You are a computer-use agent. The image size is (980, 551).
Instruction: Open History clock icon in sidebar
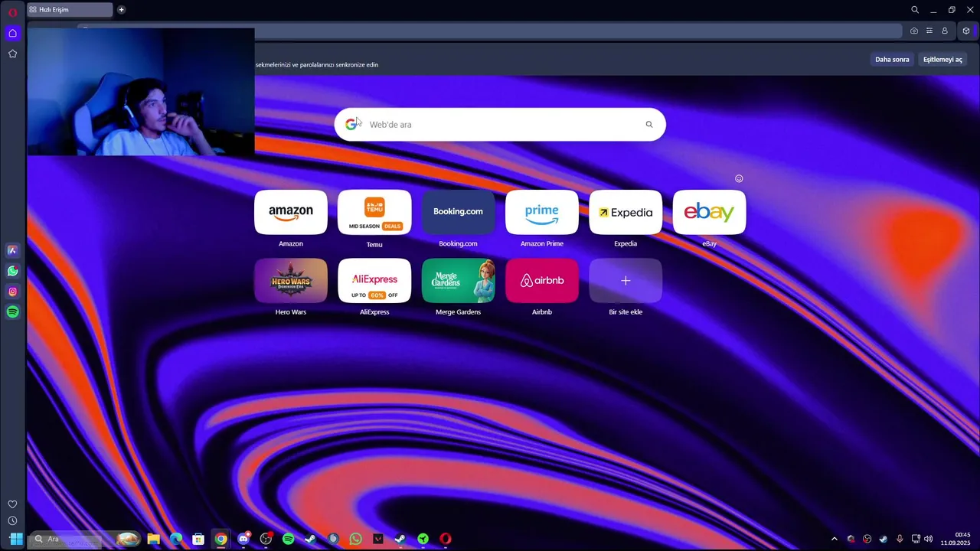click(12, 520)
